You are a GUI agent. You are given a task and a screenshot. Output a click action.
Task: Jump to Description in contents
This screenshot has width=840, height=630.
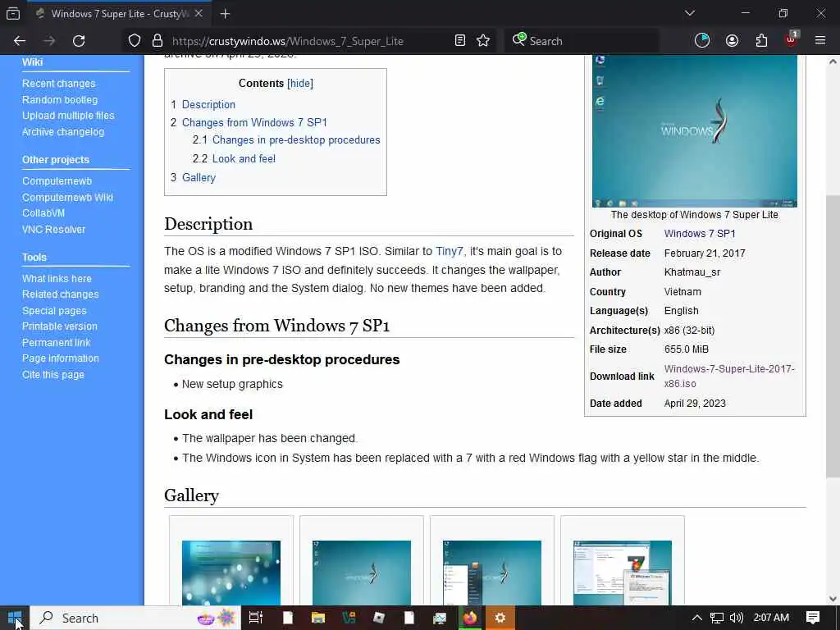(x=208, y=104)
